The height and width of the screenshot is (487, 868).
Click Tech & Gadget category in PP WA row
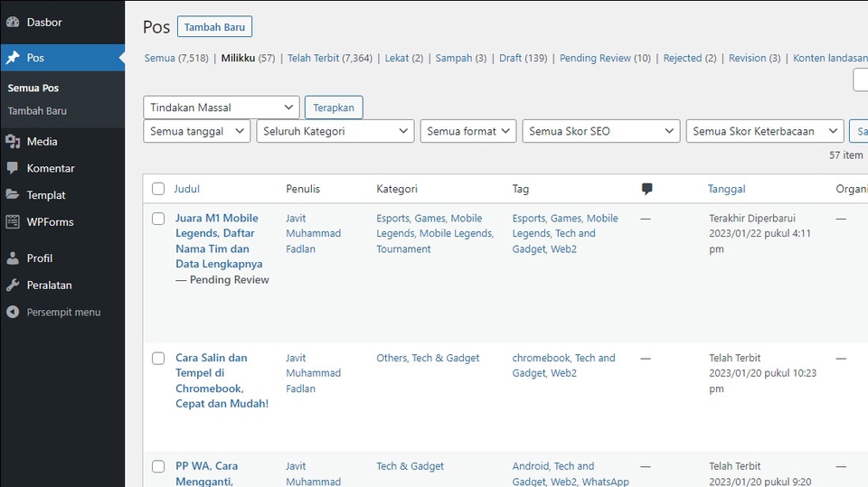410,466
